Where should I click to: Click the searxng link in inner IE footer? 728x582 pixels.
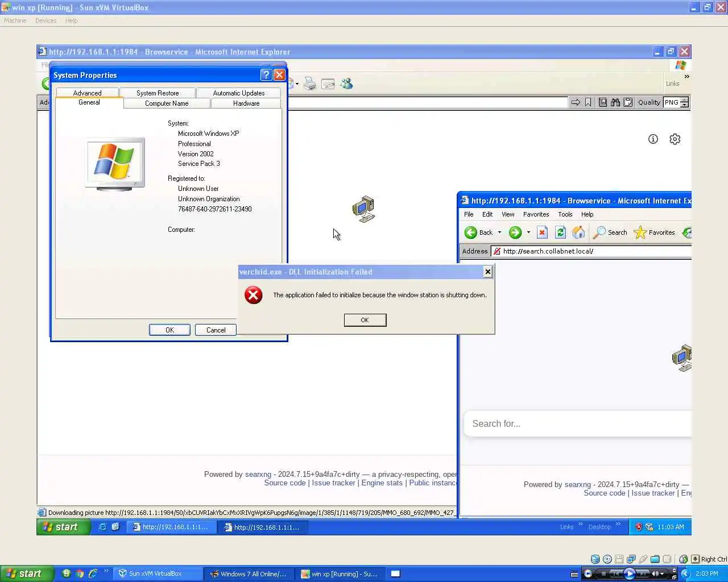(x=578, y=484)
